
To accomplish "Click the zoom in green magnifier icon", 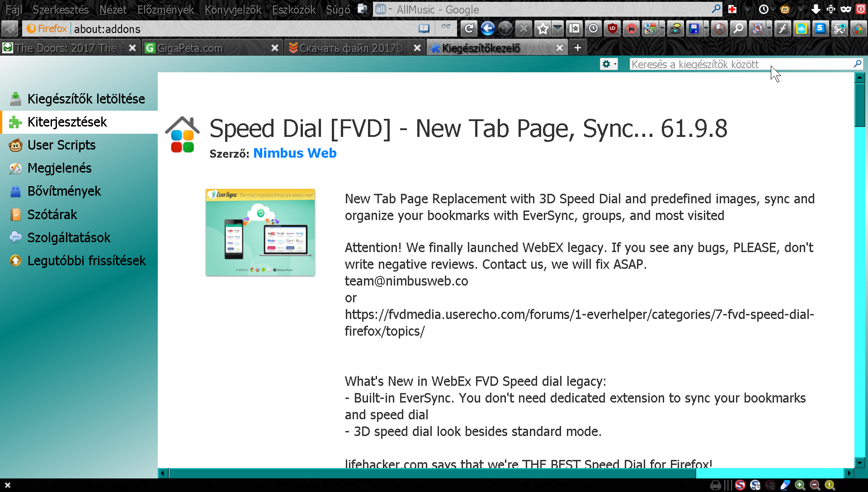I will (x=800, y=485).
